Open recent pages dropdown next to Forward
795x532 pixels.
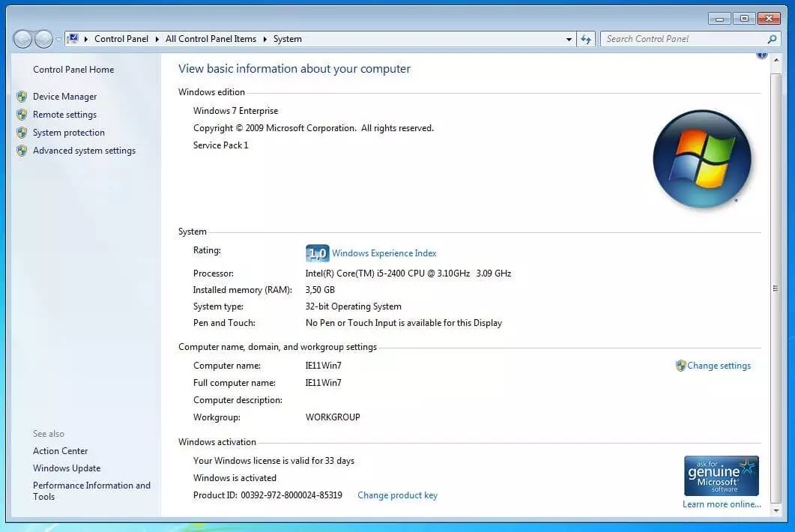58,39
